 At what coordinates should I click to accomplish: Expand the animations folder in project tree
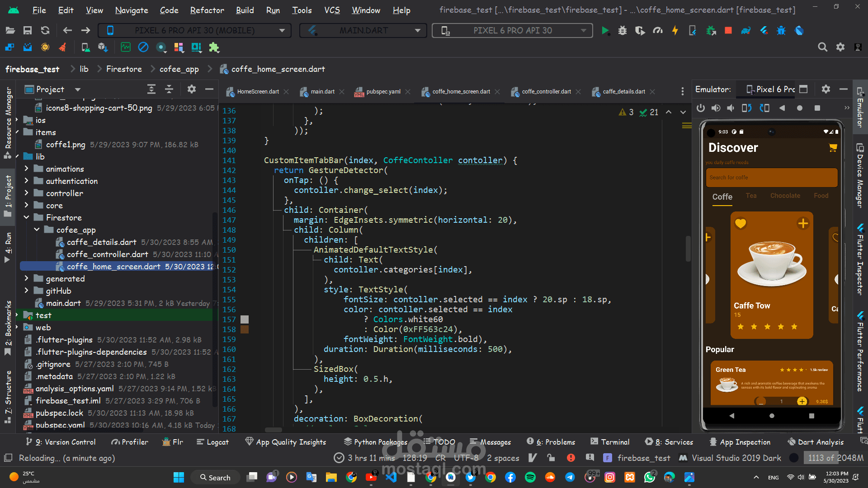pyautogui.click(x=27, y=169)
